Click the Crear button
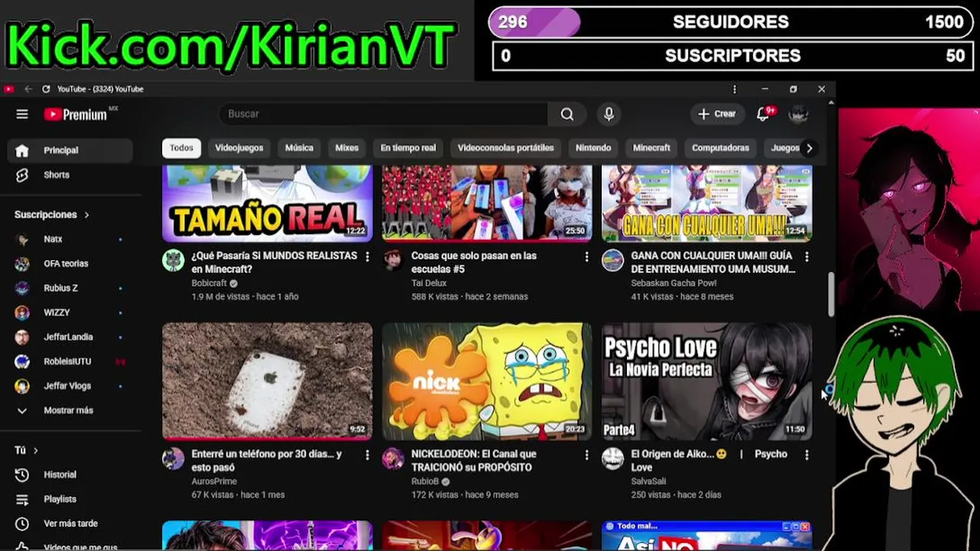980x551 pixels. tap(717, 114)
